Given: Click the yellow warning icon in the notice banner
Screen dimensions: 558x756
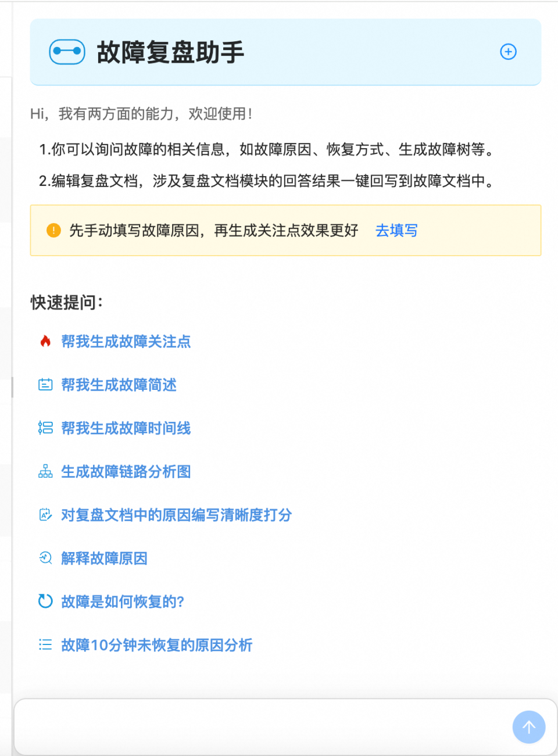Looking at the screenshot, I should (x=53, y=230).
